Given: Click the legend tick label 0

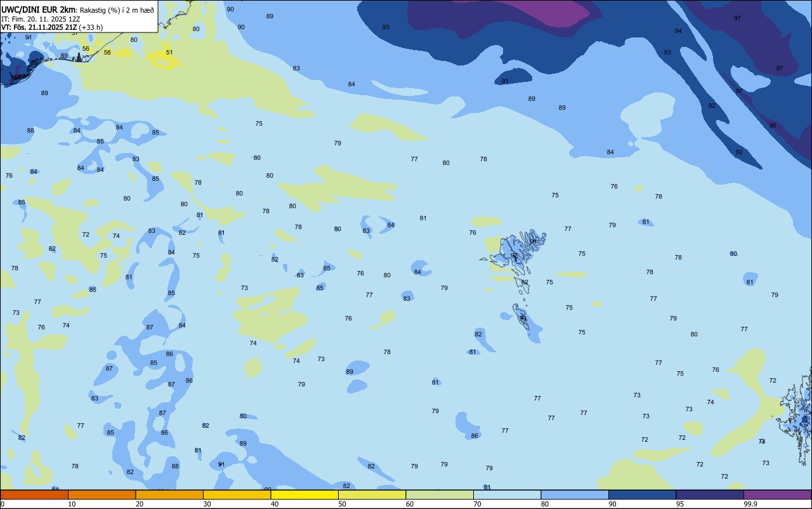Looking at the screenshot, I should coord(3,504).
